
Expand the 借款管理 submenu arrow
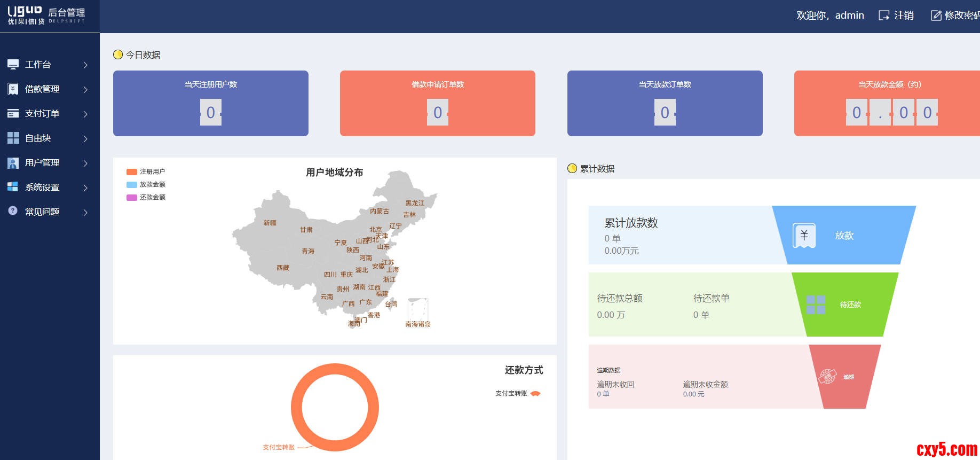[85, 90]
